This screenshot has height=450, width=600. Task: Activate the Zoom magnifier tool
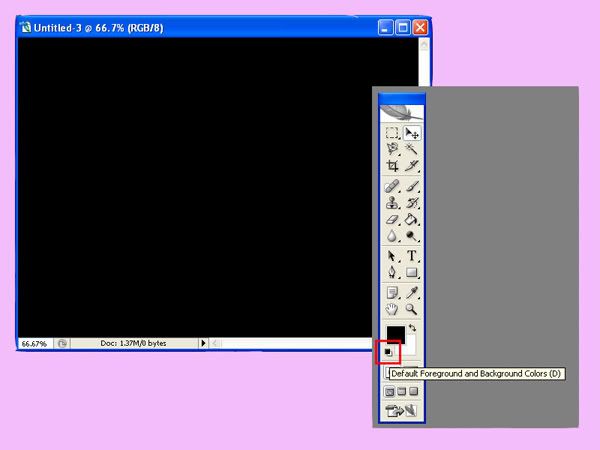pos(412,310)
